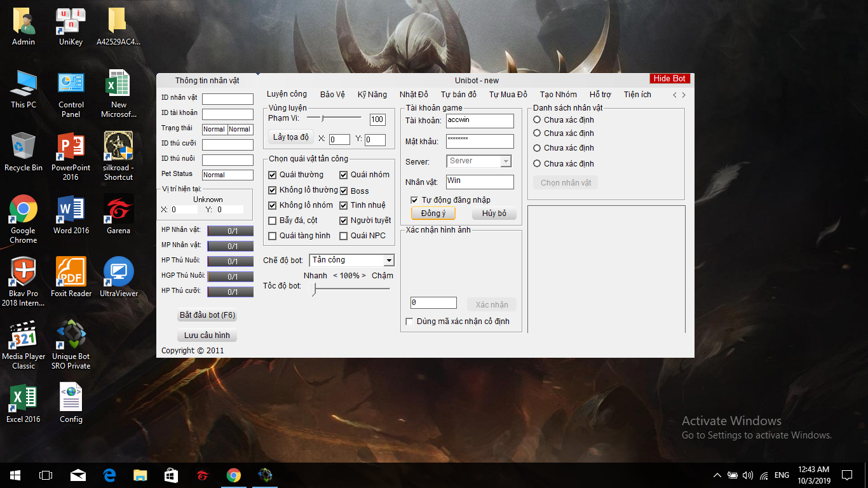Open Bkav Pro 2018 Internet Security icon
868x488 pixels.
(x=24, y=283)
